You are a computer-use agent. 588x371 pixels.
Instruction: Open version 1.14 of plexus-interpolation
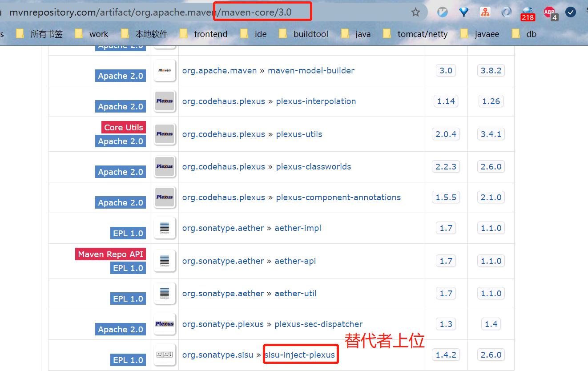(446, 101)
